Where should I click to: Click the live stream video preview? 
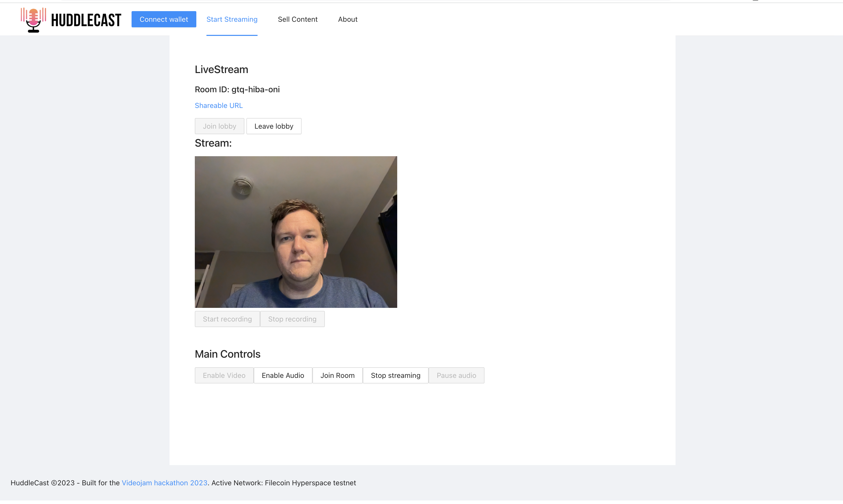(x=296, y=232)
